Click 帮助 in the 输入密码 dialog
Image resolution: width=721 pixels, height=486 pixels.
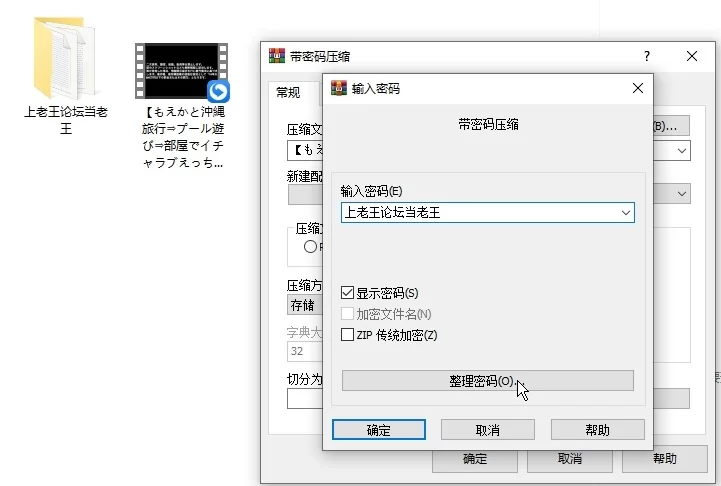point(597,430)
